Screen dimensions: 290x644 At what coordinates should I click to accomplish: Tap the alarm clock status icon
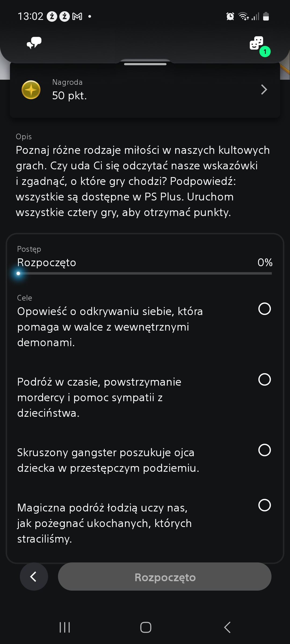click(230, 17)
